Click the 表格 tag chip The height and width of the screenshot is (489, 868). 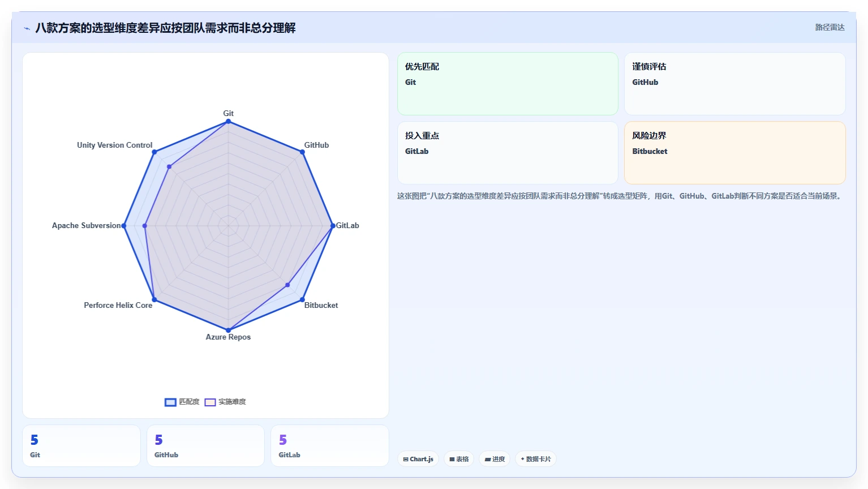459,459
